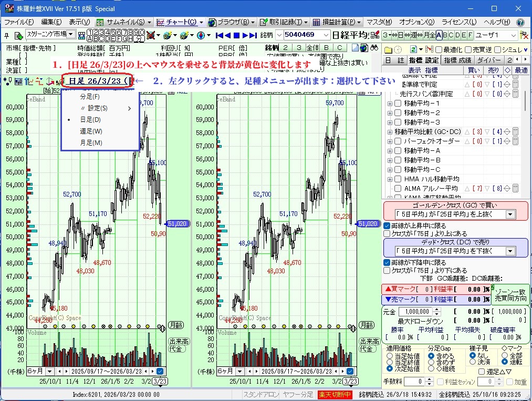Image resolution: width=532 pixels, height=401 pixels.
Task: Expand the 移動平均－1 tree node
Action: click(x=390, y=104)
